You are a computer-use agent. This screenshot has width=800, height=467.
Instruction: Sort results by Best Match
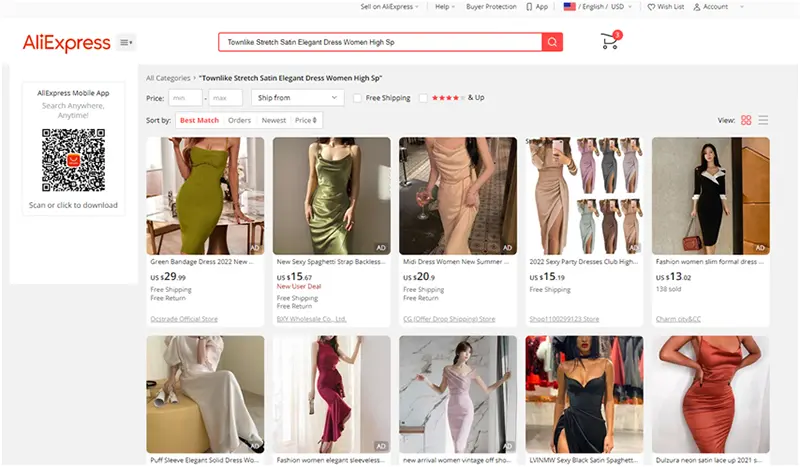[199, 120]
